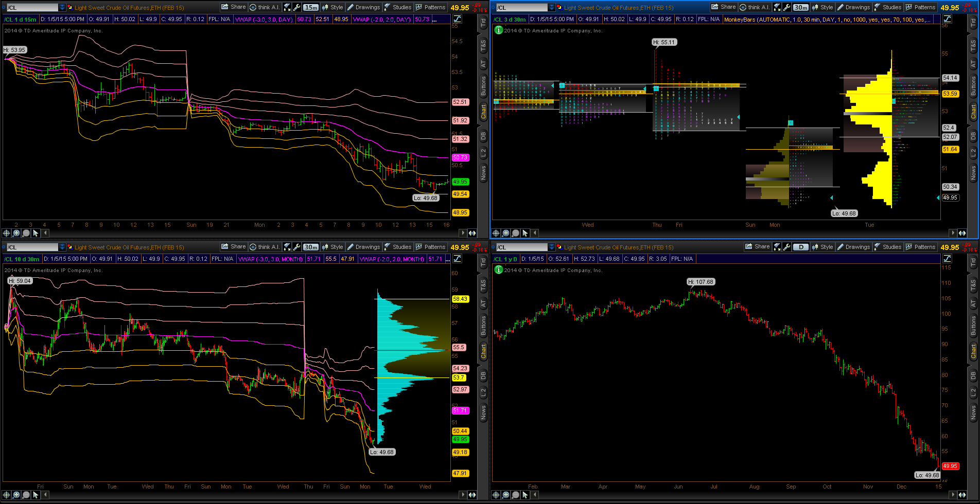The image size is (980, 504).
Task: Open the symbol dropdown arrow in 1 y D chart
Action: pyautogui.click(x=552, y=247)
